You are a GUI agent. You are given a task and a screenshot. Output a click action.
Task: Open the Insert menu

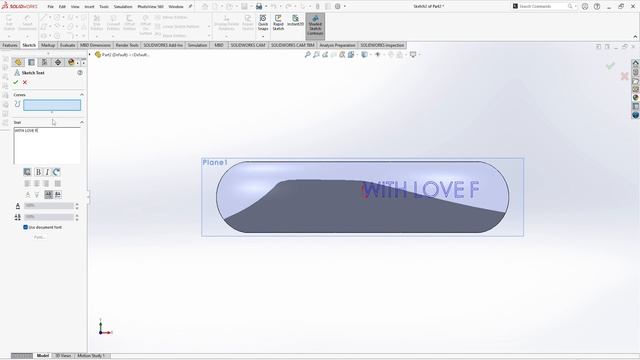(x=89, y=7)
